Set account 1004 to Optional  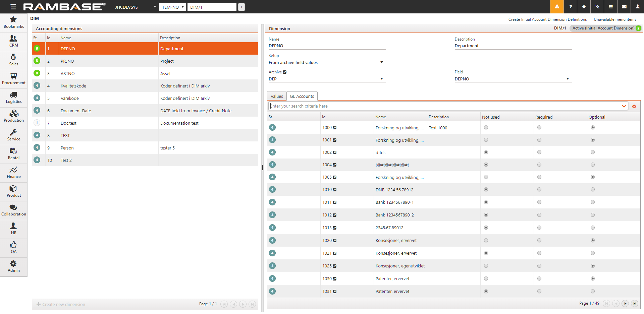point(593,165)
